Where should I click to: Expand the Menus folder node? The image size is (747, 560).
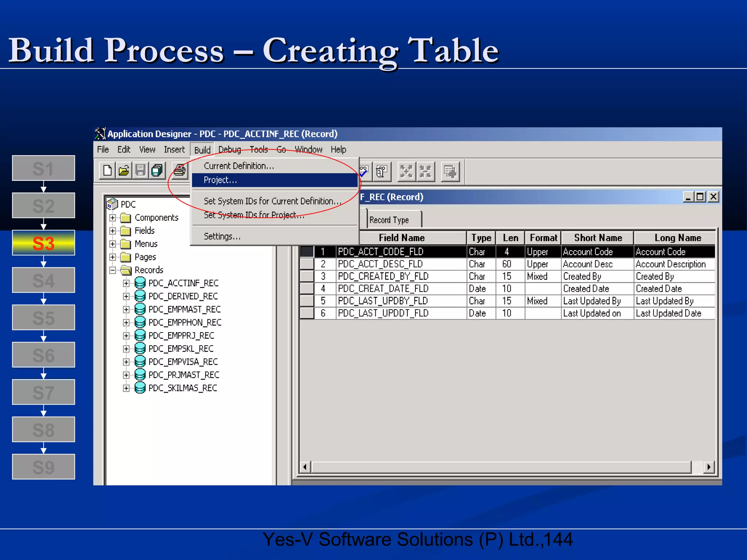tap(113, 244)
